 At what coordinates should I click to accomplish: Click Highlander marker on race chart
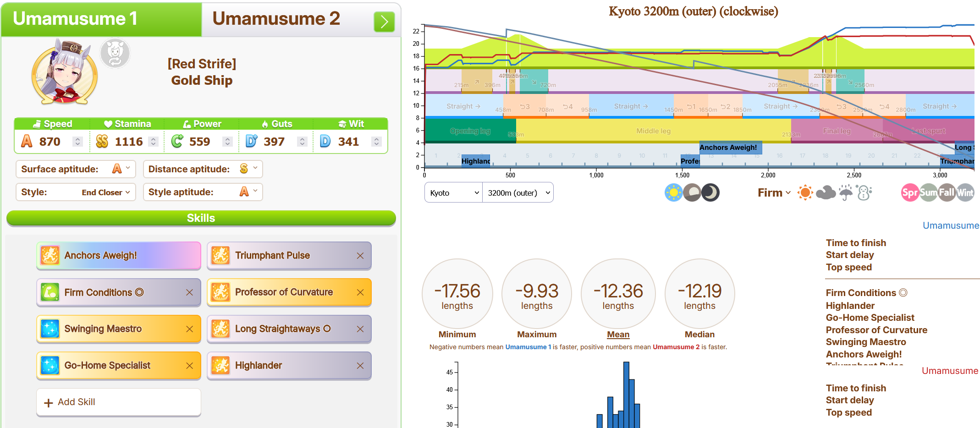476,161
